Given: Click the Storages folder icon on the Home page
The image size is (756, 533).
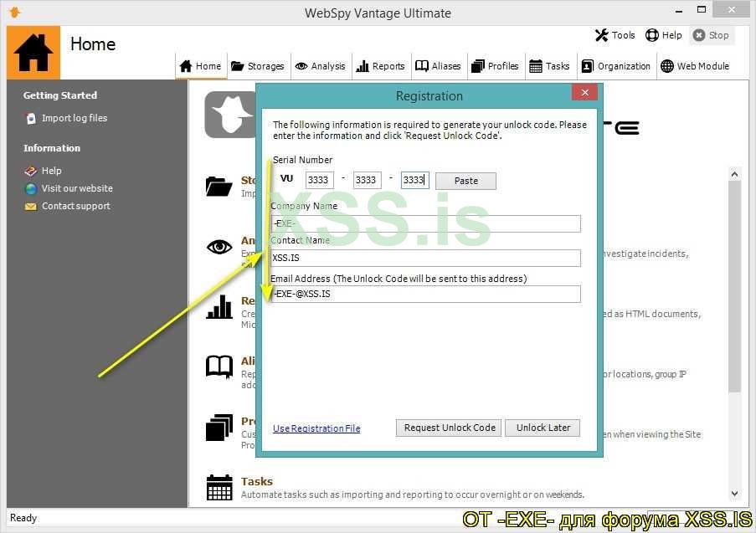Looking at the screenshot, I should (x=219, y=187).
